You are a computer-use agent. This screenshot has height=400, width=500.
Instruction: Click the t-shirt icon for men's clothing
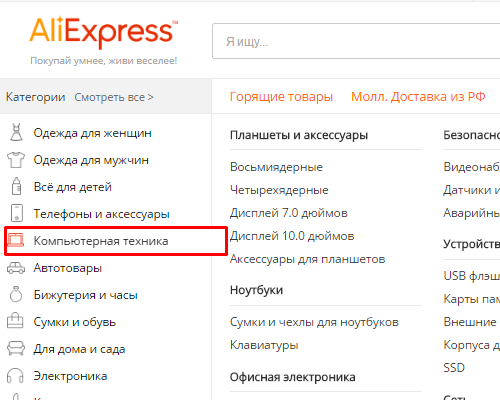(x=16, y=160)
